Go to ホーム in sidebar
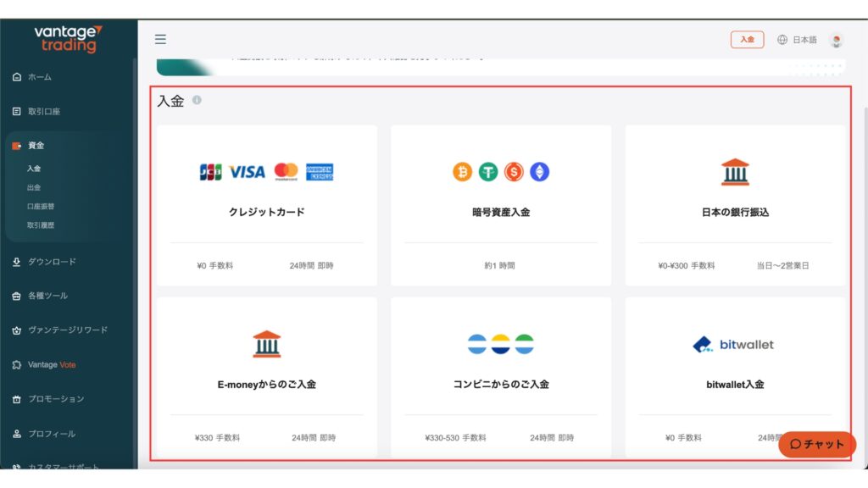This screenshot has height=488, width=868. (39, 77)
